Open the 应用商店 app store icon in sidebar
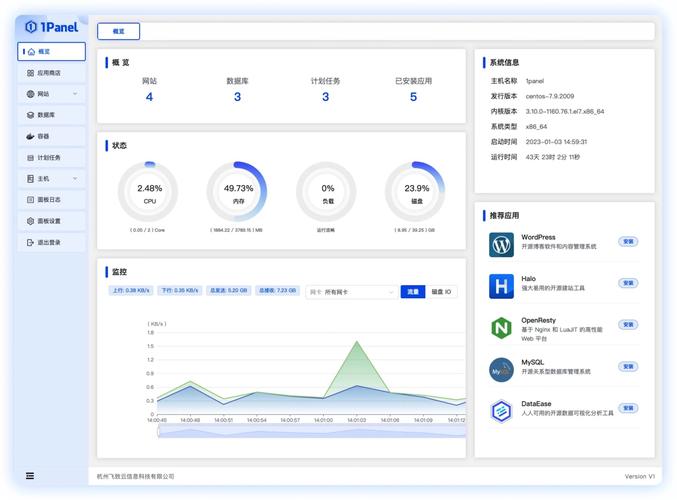Image resolution: width=677 pixels, height=500 pixels. [30, 73]
